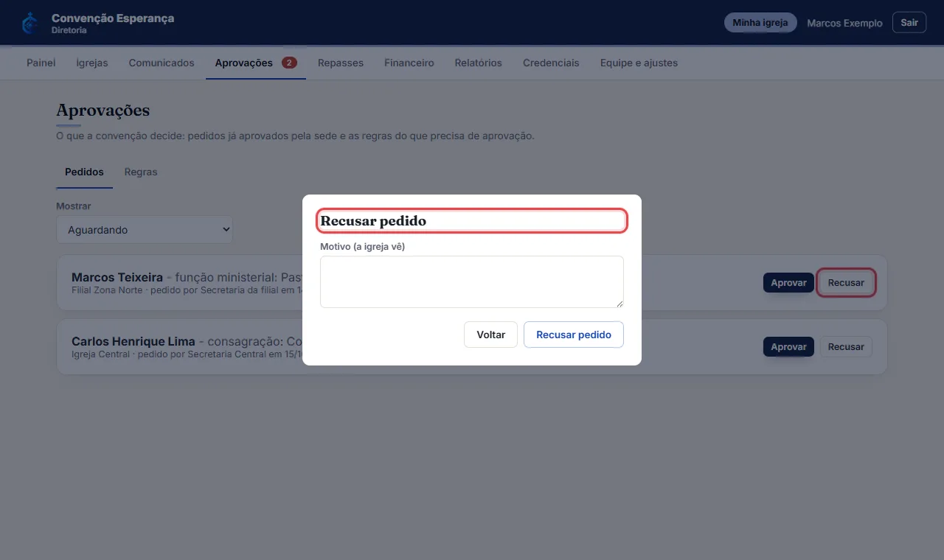Image resolution: width=944 pixels, height=560 pixels.
Task: Click Recusar for Marcos Teixeira
Action: coord(846,283)
